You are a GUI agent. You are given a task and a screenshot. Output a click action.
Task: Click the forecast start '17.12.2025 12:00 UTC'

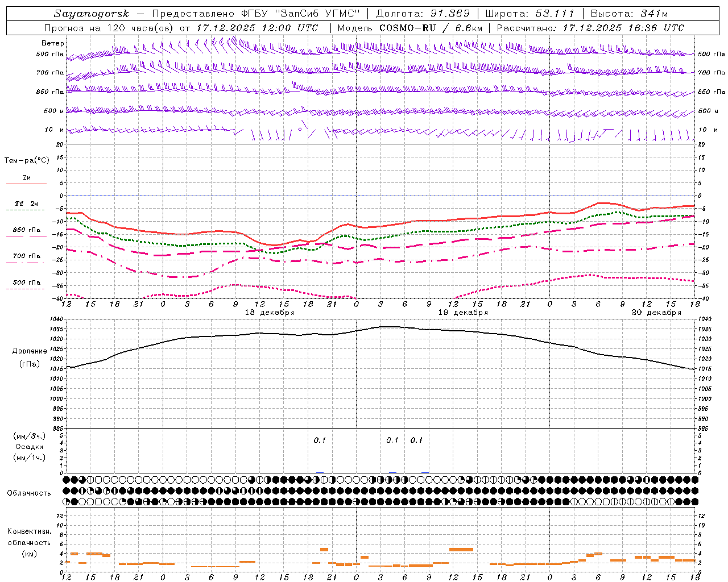click(257, 28)
